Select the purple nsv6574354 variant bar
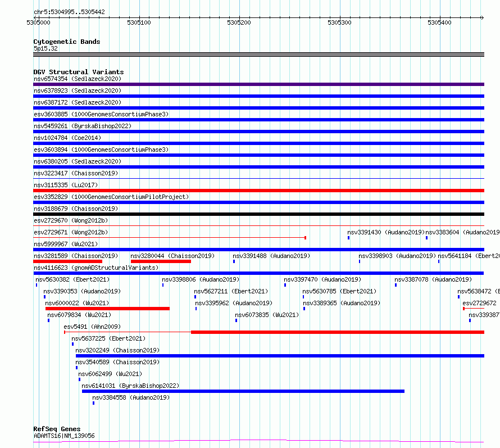 point(258,84)
